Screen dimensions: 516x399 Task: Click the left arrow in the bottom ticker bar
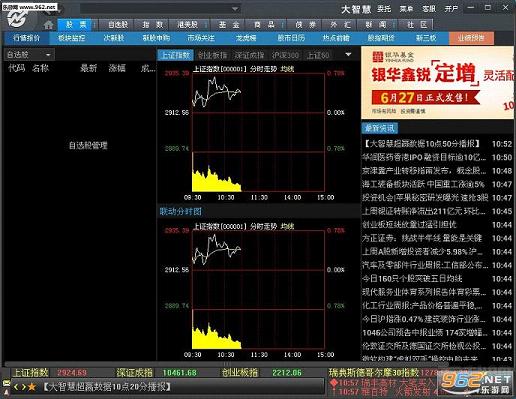click(x=16, y=387)
